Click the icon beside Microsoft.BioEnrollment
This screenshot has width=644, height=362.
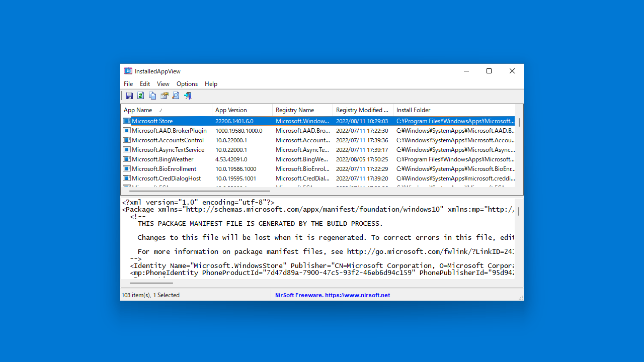pos(127,169)
